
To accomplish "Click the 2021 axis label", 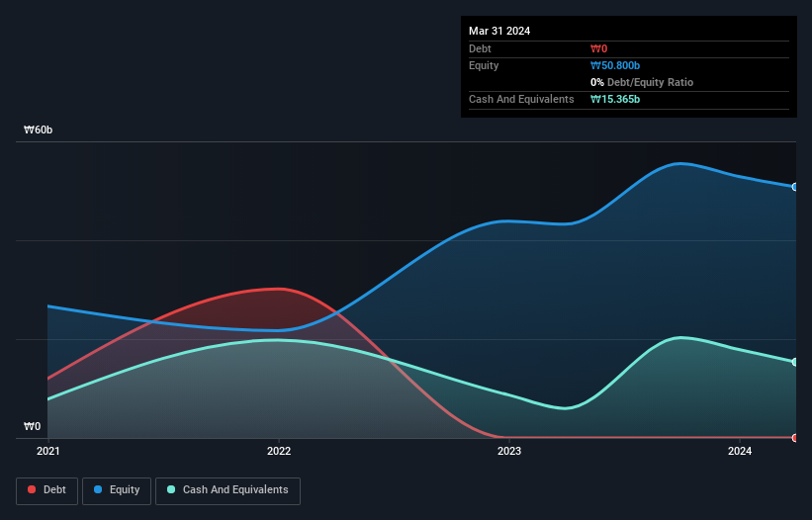I will (x=48, y=451).
